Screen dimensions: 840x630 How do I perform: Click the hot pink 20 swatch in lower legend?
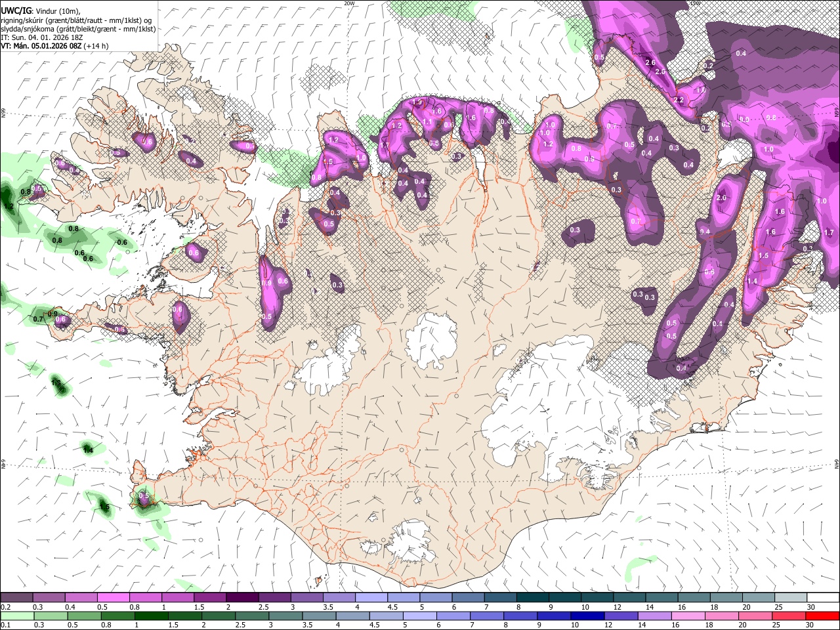755,616
